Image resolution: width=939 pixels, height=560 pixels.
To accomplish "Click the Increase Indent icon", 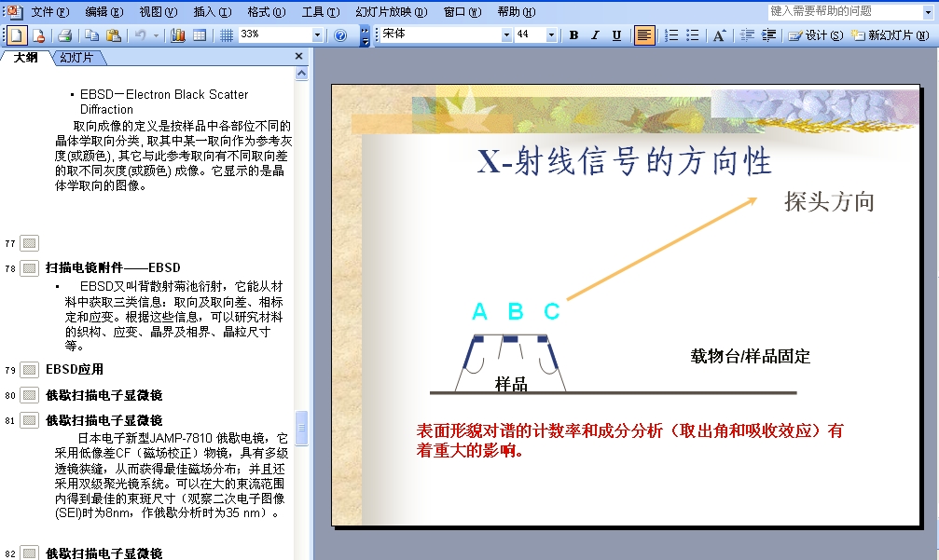I will point(768,35).
